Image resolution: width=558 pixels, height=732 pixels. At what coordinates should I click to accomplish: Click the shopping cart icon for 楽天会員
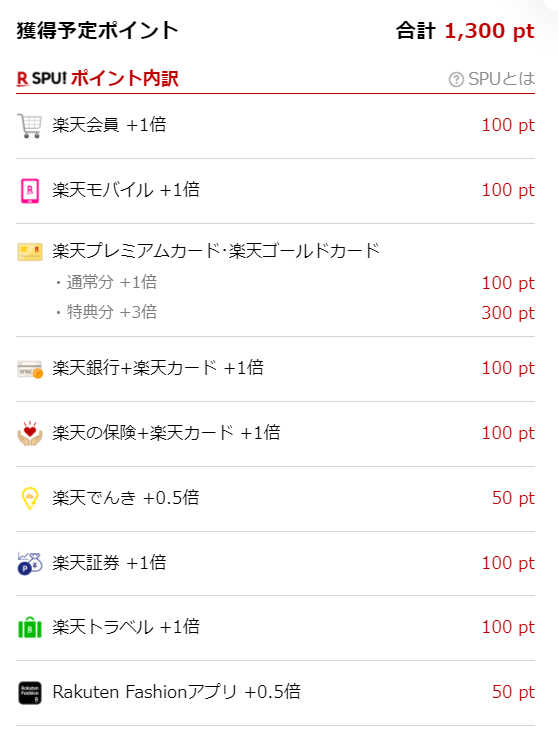point(29,126)
